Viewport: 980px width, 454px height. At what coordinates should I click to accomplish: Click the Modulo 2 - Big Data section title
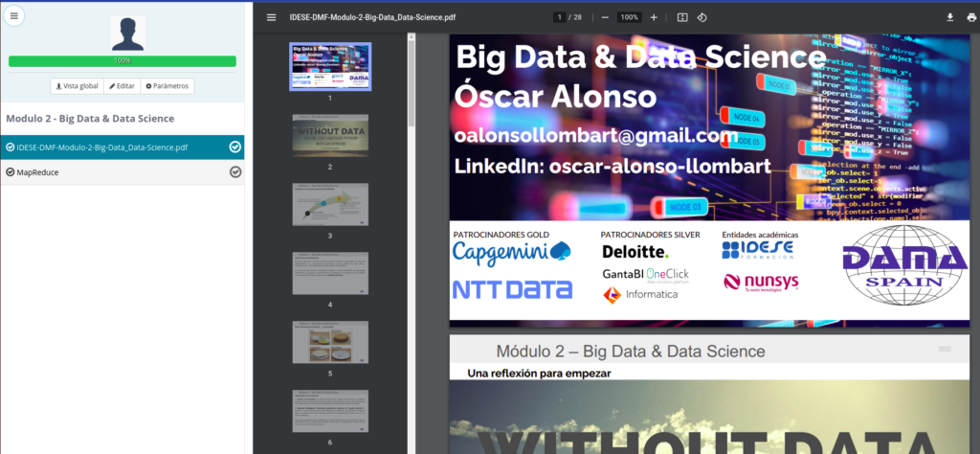(x=90, y=119)
